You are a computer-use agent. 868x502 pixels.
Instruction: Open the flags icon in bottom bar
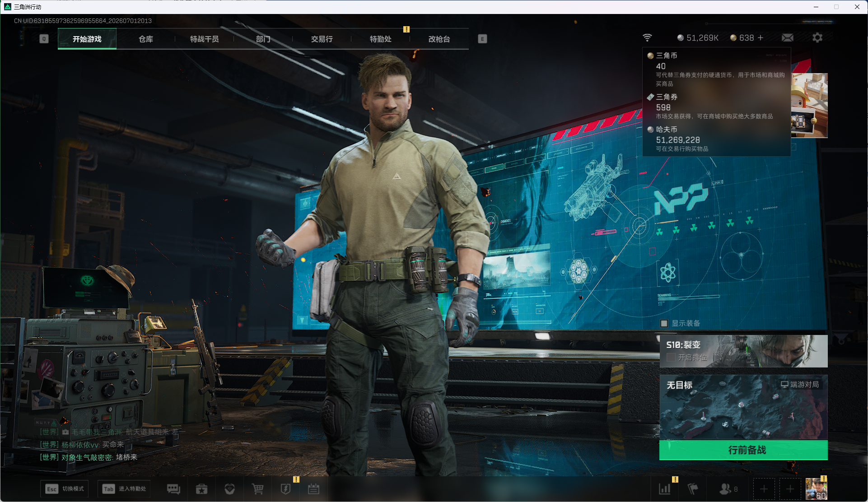[x=692, y=489]
